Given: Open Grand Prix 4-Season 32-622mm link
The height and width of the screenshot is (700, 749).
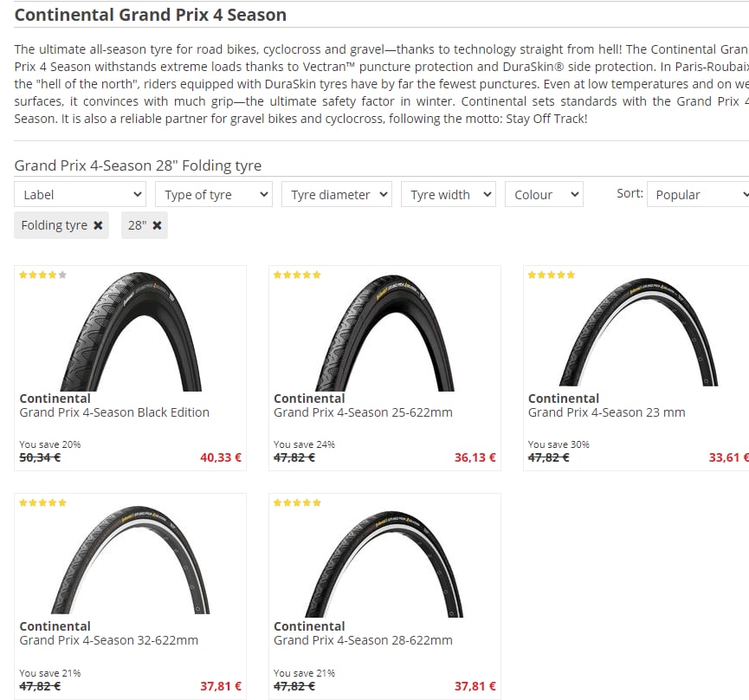Looking at the screenshot, I should pyautogui.click(x=109, y=640).
